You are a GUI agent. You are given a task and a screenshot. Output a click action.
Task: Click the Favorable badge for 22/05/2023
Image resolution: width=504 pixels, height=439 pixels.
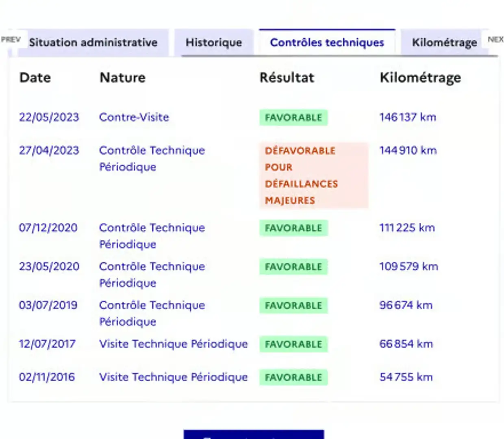tap(293, 118)
